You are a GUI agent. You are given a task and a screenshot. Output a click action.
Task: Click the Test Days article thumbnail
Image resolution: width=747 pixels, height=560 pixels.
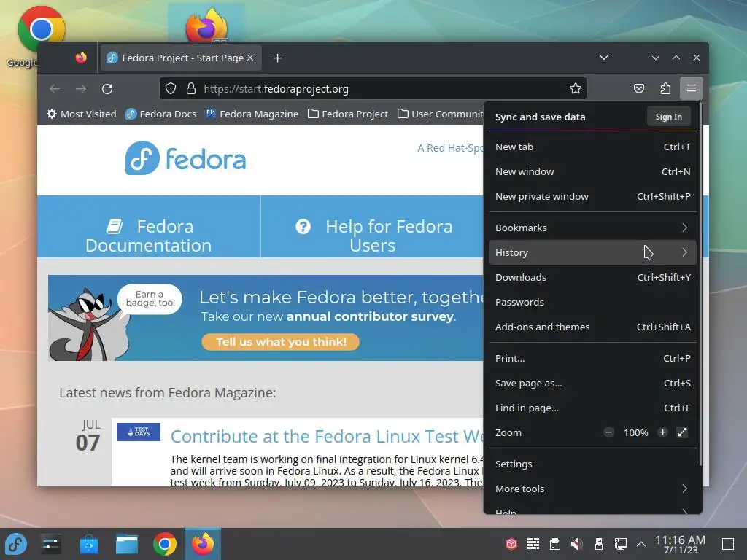pyautogui.click(x=139, y=432)
